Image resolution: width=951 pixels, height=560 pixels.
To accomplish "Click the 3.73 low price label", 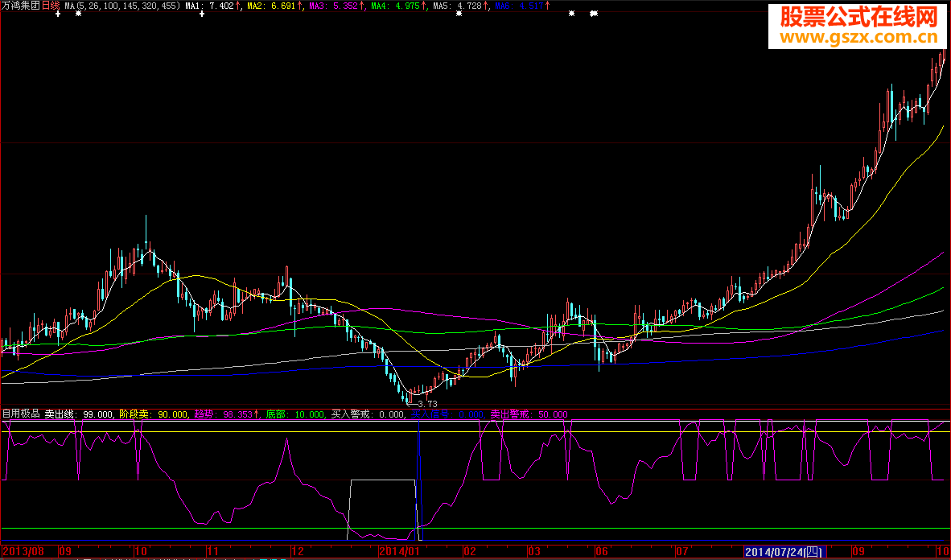I will click(427, 404).
